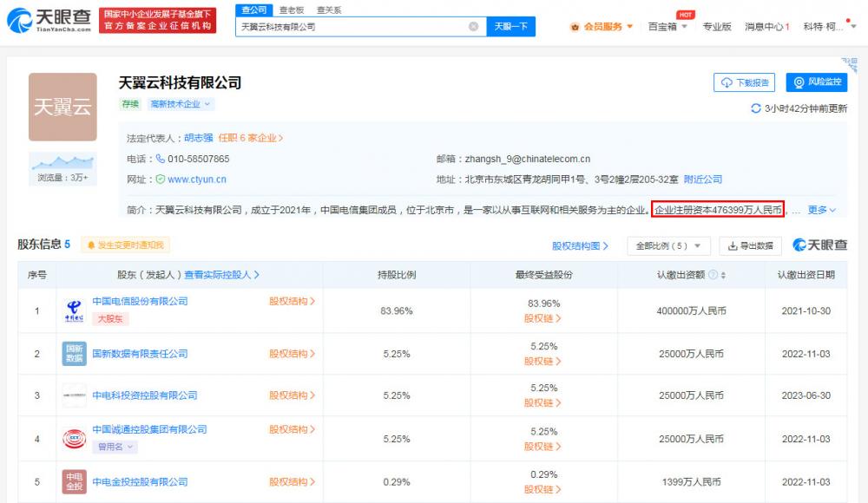This screenshot has width=868, height=503.
Task: Open the 附近公司 link
Action: 703,180
